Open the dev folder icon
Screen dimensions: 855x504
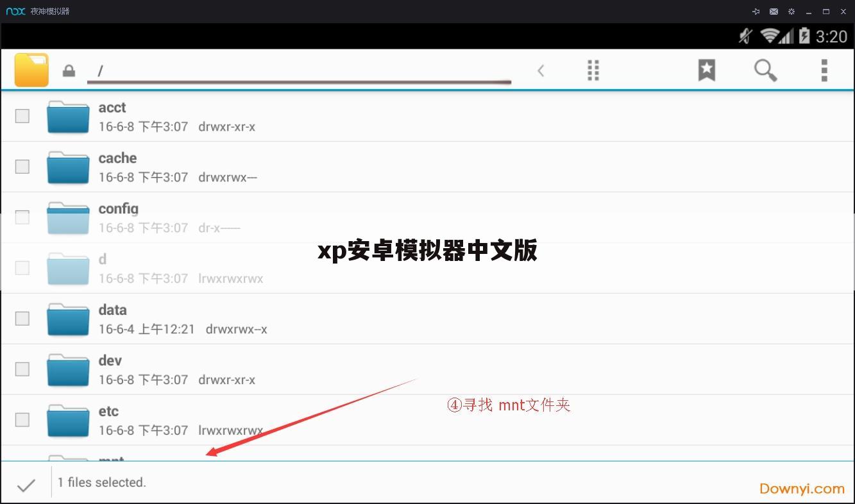coord(68,370)
